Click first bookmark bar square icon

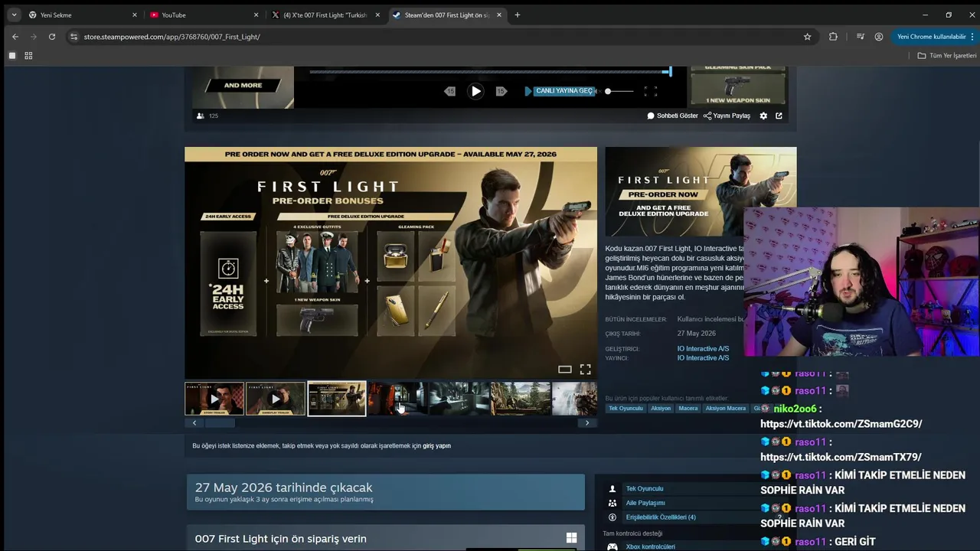pyautogui.click(x=12, y=56)
